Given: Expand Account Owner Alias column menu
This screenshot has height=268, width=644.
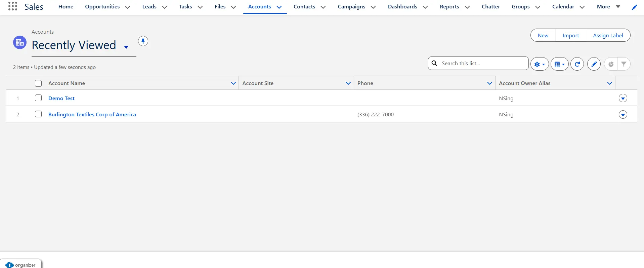Looking at the screenshot, I should coord(609,83).
